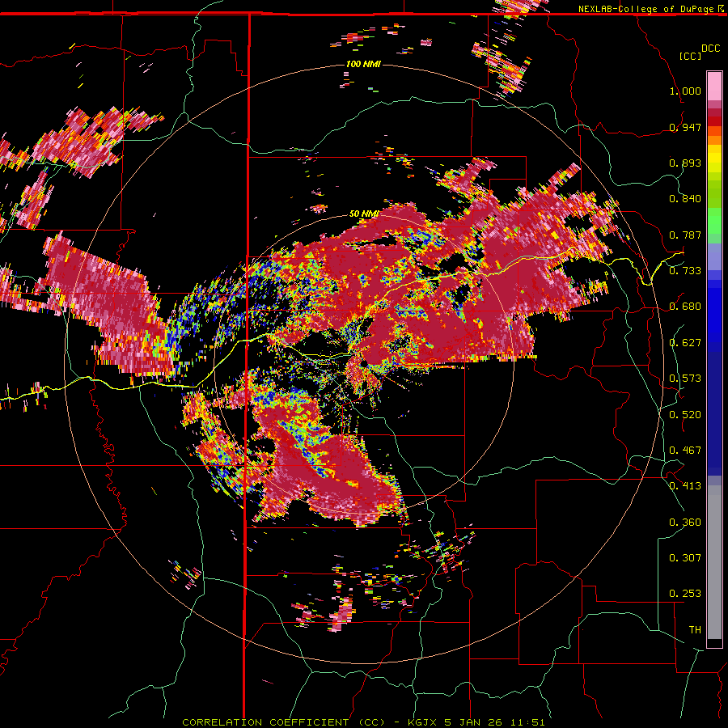Click the DCC label above the color scale
728x728 pixels.
coord(711,49)
